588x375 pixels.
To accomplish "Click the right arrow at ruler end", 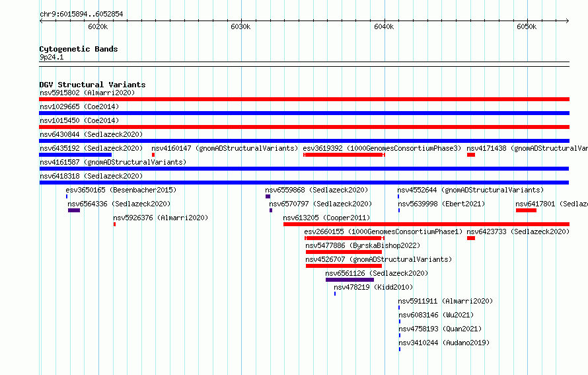I will [568, 21].
